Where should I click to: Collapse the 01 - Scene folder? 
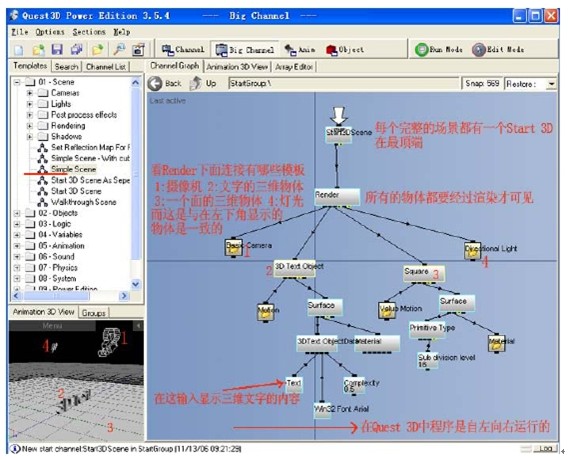click(x=17, y=82)
